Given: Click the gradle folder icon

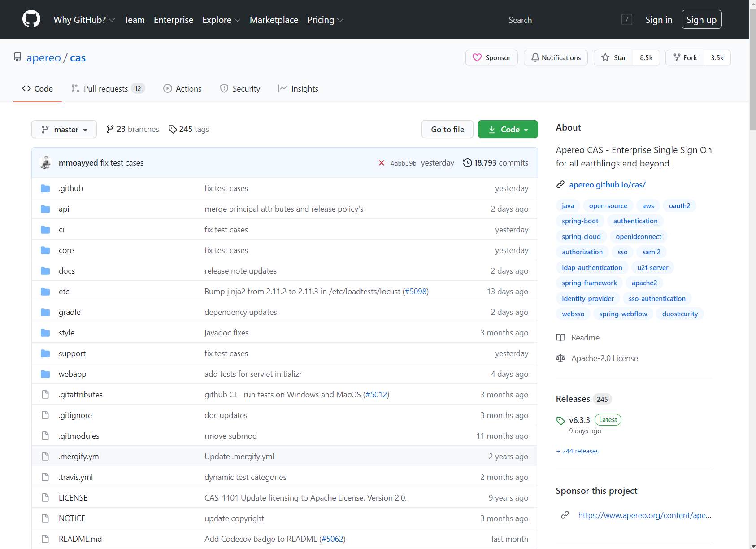Looking at the screenshot, I should point(45,312).
